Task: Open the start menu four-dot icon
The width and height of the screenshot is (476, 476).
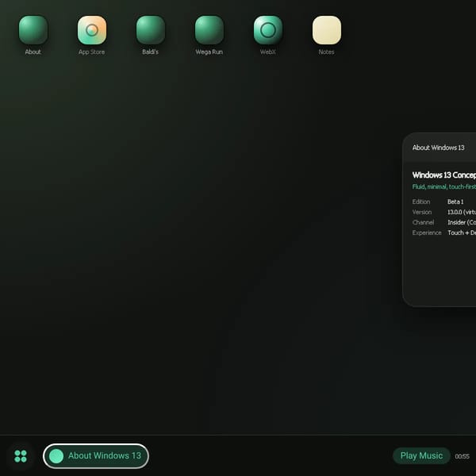Action: pyautogui.click(x=21, y=456)
